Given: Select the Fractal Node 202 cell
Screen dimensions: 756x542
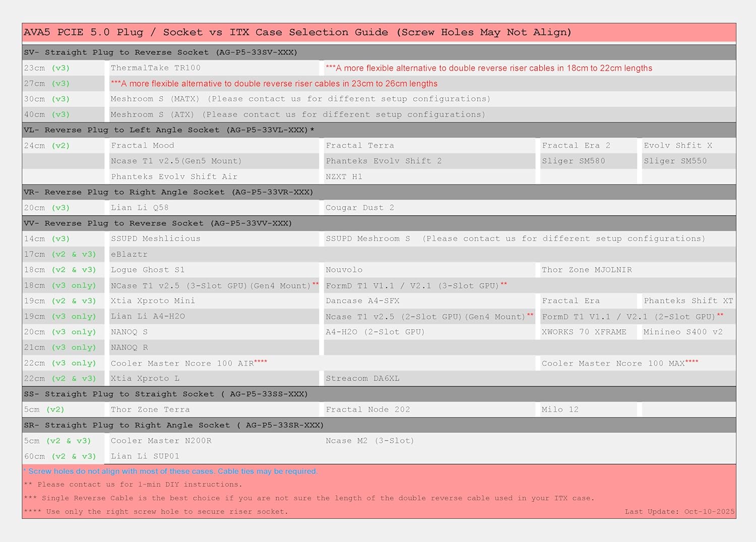Looking at the screenshot, I should click(x=368, y=410).
